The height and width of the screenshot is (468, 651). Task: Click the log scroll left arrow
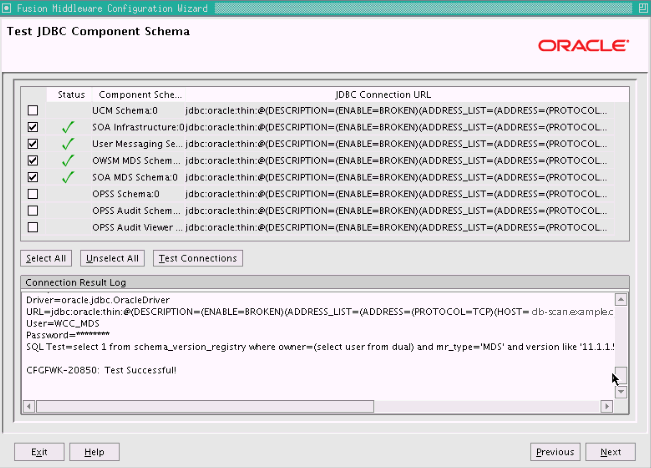[29, 406]
